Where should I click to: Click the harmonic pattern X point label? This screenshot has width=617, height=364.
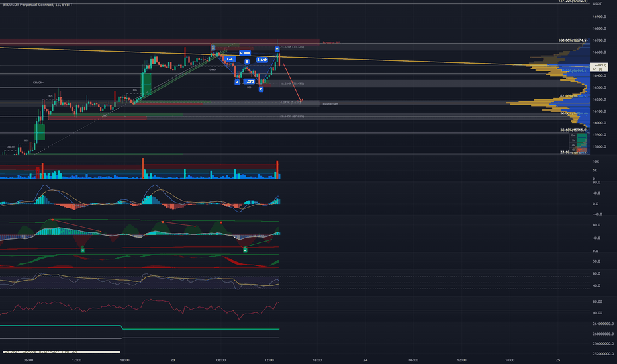click(x=213, y=48)
